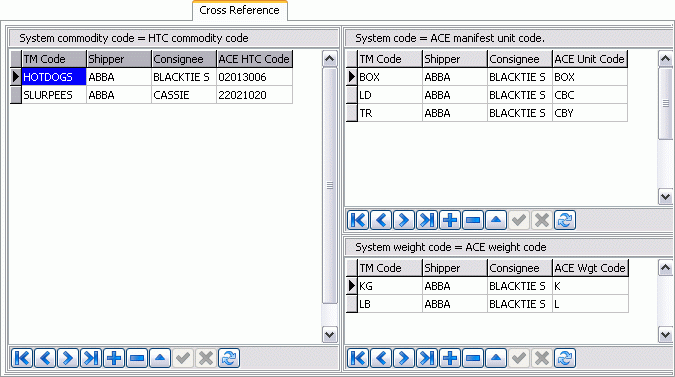Go to last record in unit code navigator

click(x=427, y=220)
